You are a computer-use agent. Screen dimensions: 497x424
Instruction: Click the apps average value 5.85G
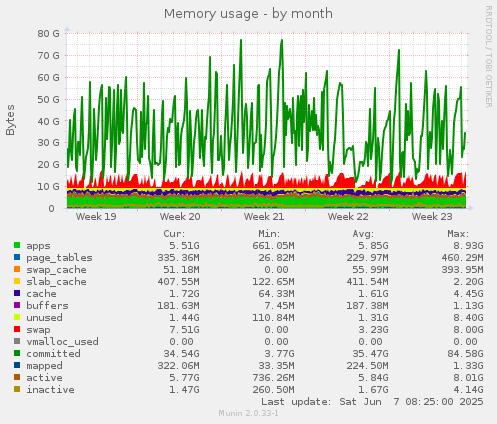373,246
